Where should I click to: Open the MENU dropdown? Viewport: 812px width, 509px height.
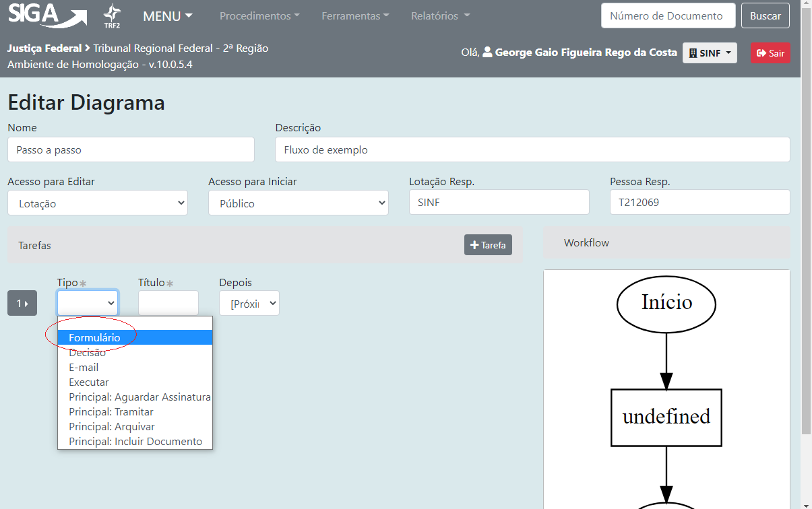(x=168, y=16)
